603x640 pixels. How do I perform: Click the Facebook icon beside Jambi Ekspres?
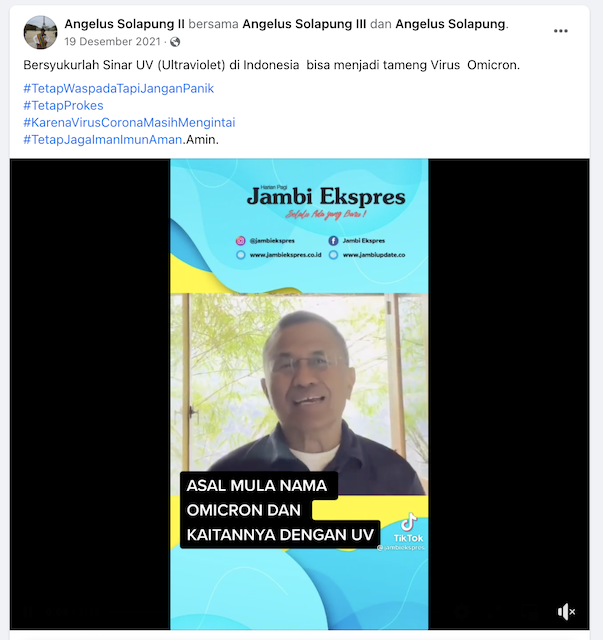[334, 241]
